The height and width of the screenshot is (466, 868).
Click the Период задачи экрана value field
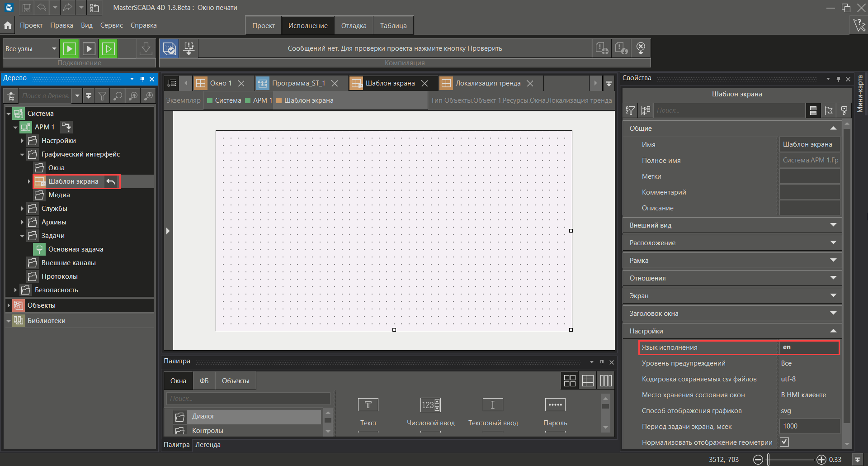pos(809,426)
